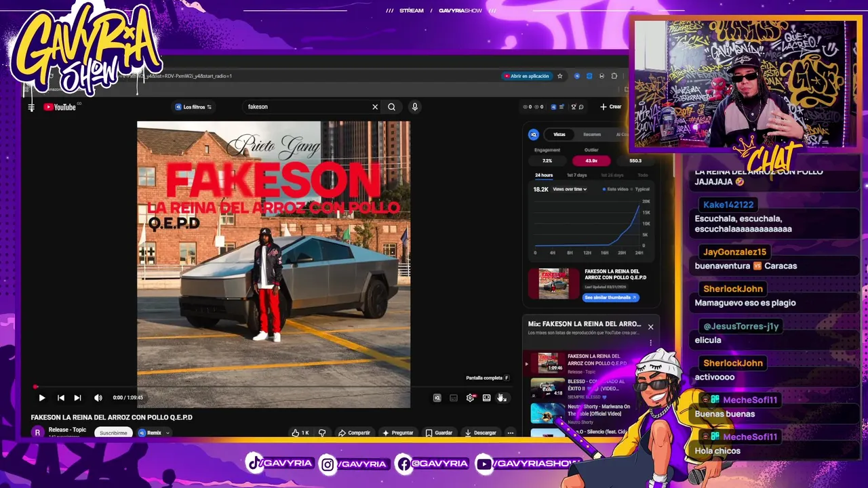The height and width of the screenshot is (488, 868).
Task: Dislike the video with thumbs down
Action: pyautogui.click(x=322, y=432)
